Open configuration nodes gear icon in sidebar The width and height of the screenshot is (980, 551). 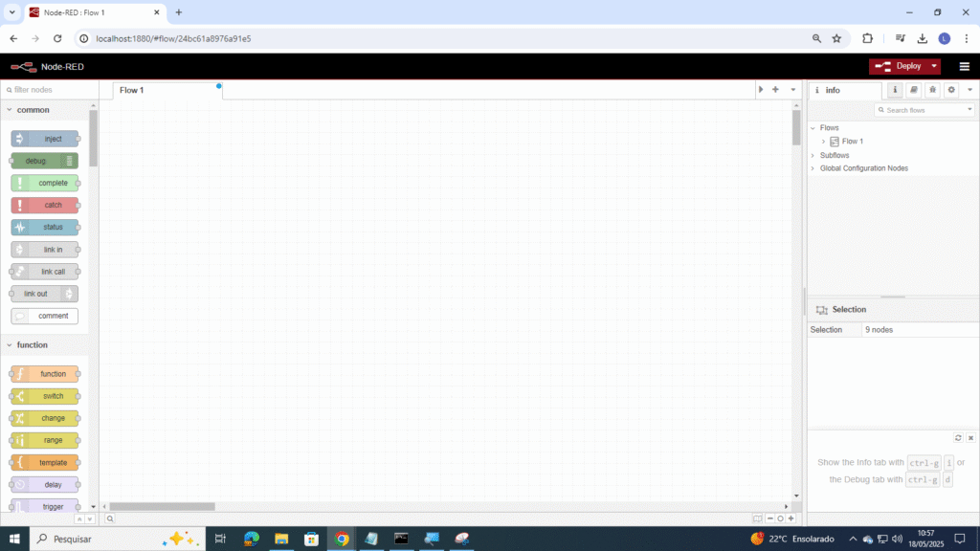pyautogui.click(x=950, y=90)
